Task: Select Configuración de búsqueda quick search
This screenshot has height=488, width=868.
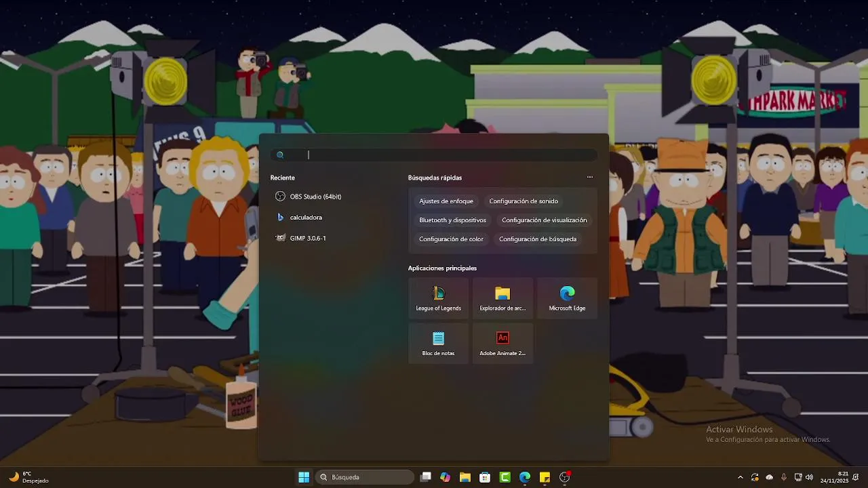Action: click(x=538, y=239)
